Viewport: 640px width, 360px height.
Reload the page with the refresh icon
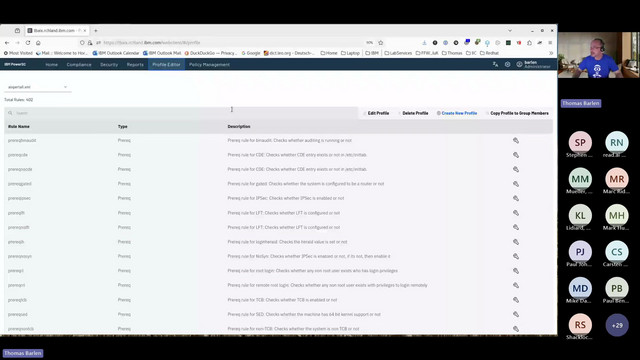28,42
